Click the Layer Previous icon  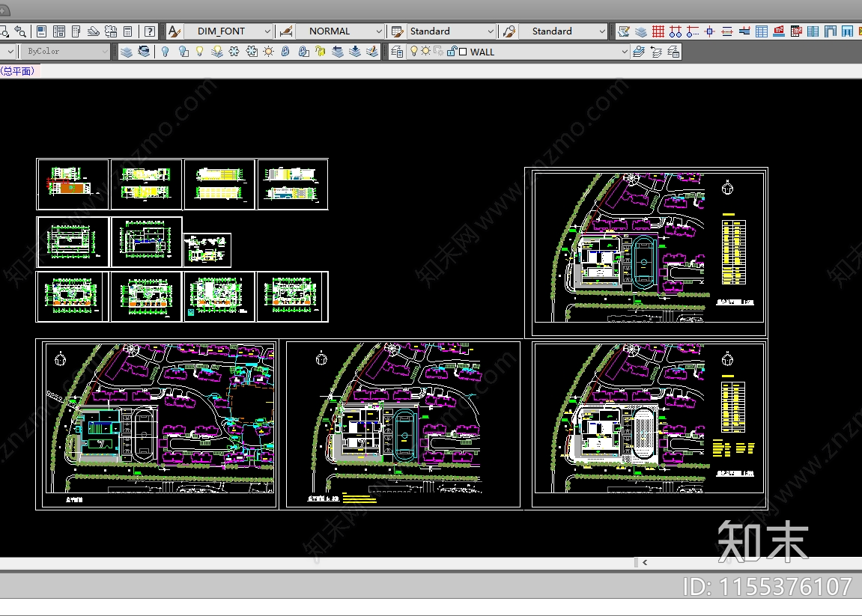click(656, 52)
